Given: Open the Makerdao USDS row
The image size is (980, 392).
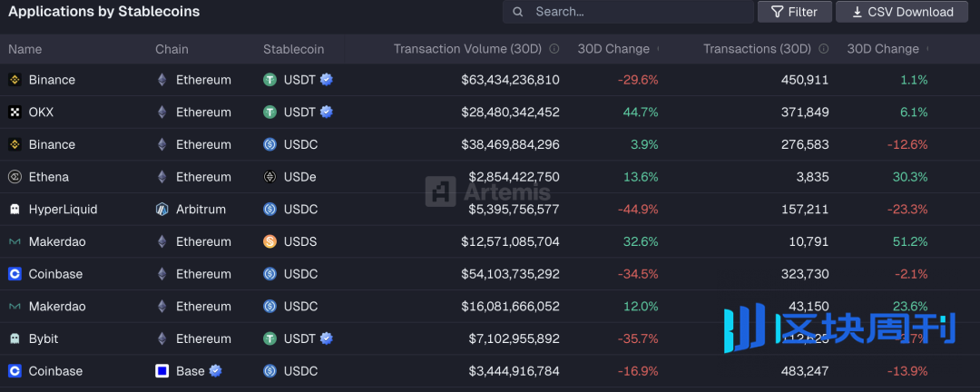Looking at the screenshot, I should pyautogui.click(x=57, y=241).
